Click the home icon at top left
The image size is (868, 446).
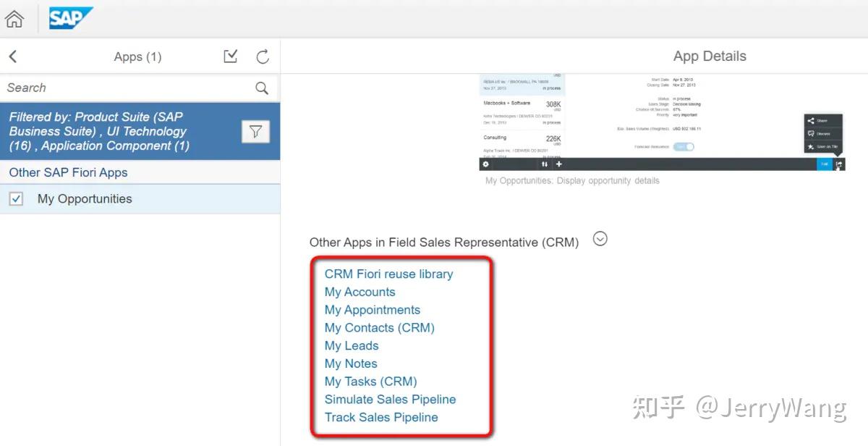click(x=14, y=18)
